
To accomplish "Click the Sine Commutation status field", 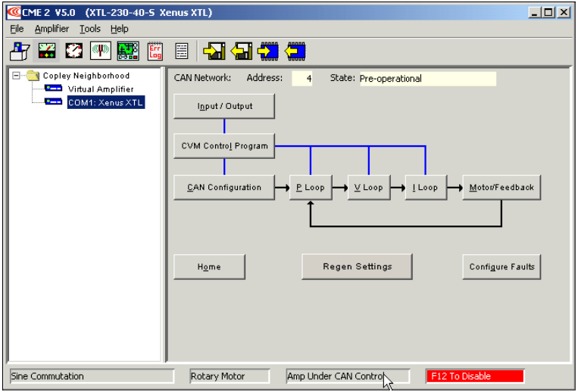I will [x=92, y=376].
